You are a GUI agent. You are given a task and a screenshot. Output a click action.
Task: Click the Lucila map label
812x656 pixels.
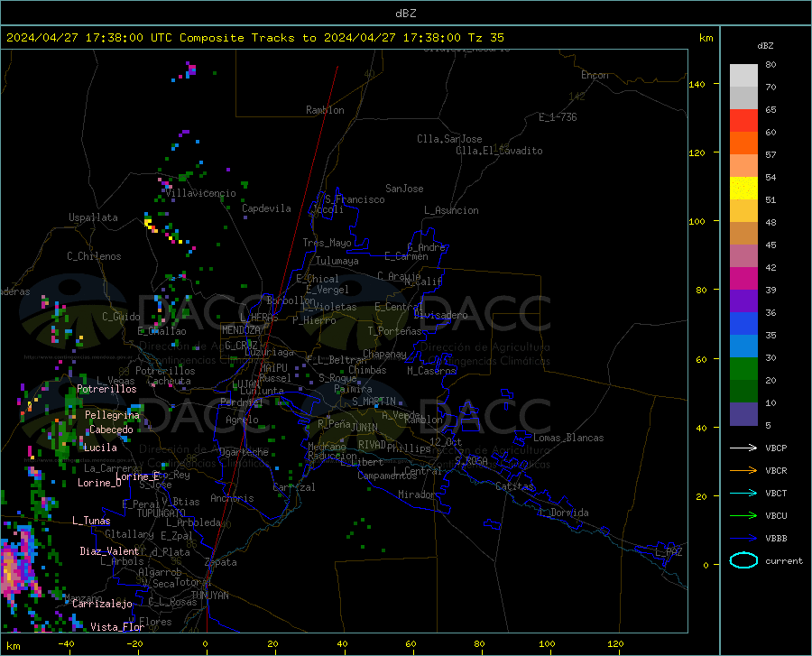click(x=100, y=448)
